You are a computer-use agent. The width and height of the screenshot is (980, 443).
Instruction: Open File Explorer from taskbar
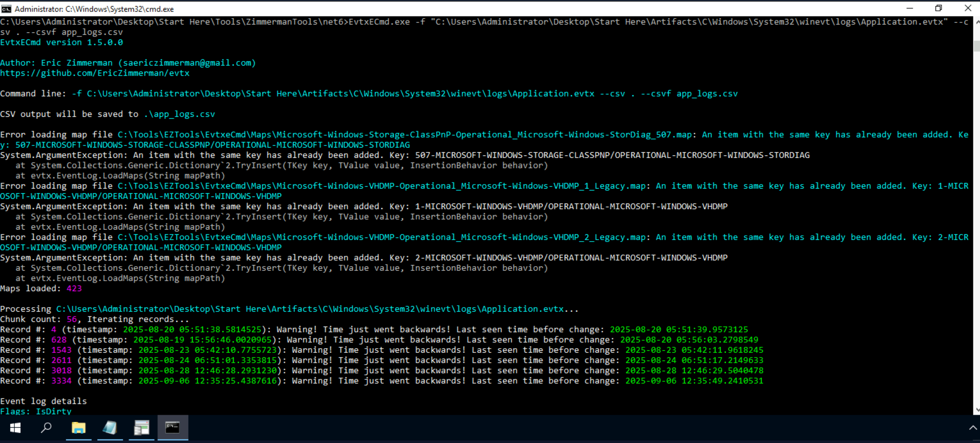point(78,428)
